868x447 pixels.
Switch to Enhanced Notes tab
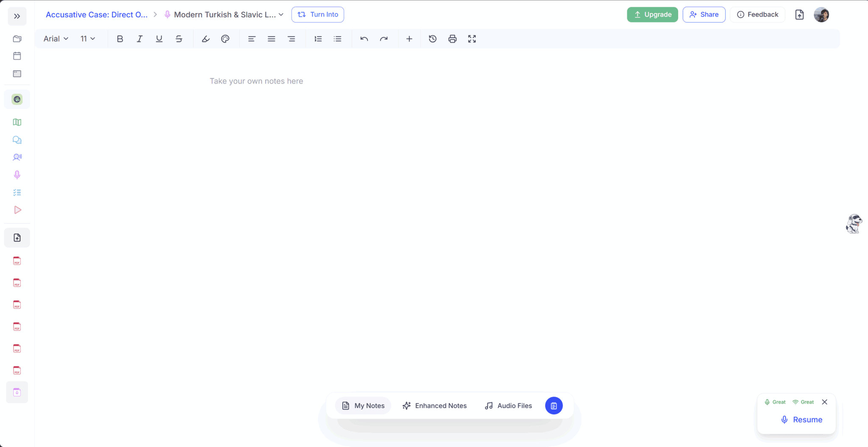tap(434, 406)
